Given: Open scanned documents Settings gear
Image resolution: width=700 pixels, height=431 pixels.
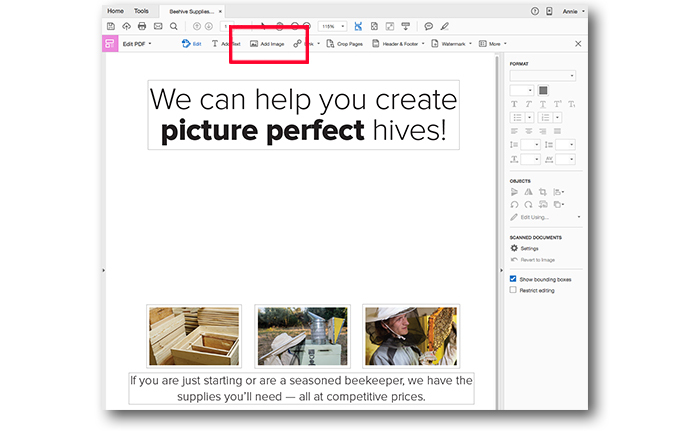Looking at the screenshot, I should pyautogui.click(x=515, y=248).
